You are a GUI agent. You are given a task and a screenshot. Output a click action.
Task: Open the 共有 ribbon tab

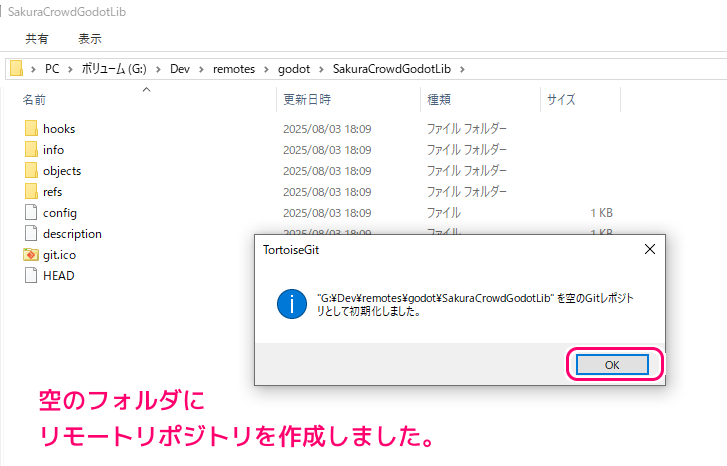pyautogui.click(x=37, y=39)
